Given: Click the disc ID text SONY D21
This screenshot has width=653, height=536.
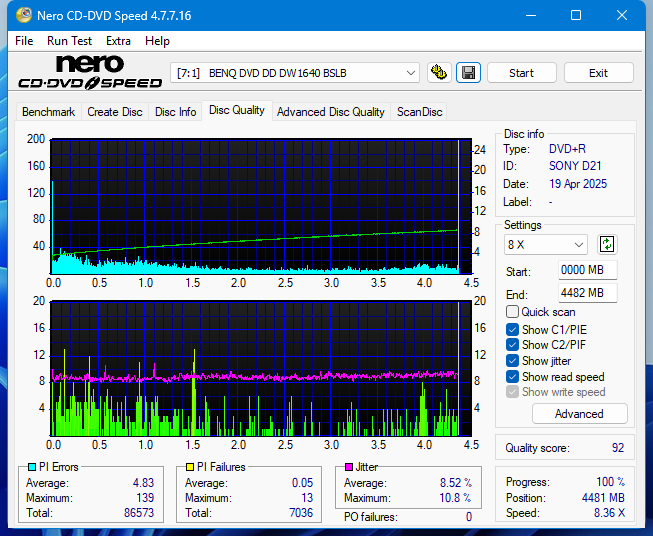Looking at the screenshot, I should pos(575,166).
